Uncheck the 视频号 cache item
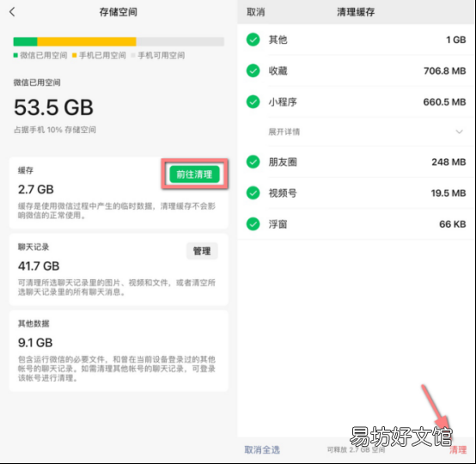476x464 pixels. (x=253, y=192)
